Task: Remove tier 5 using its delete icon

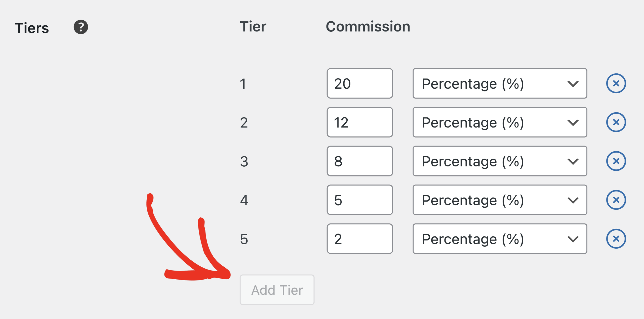Action: coord(616,239)
